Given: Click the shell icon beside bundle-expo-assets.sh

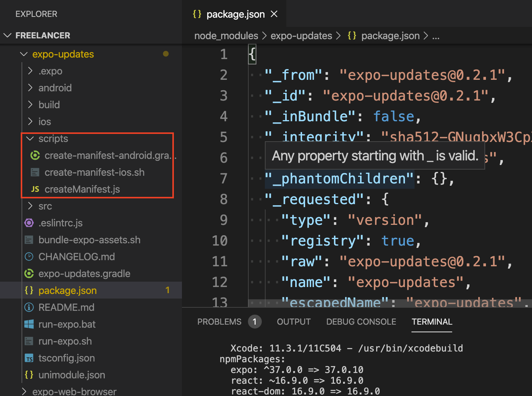Looking at the screenshot, I should (29, 240).
